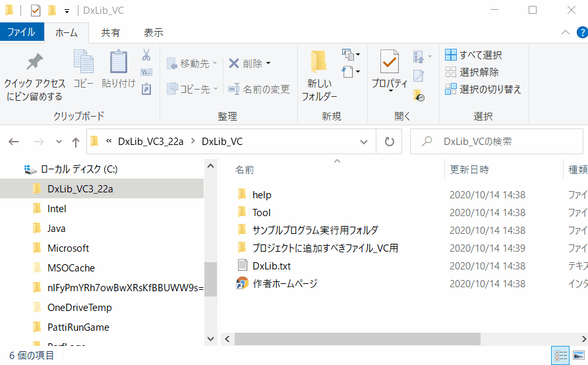Screen dimensions: 588x365
Task: Sort by 名前 column header
Action: pos(245,170)
